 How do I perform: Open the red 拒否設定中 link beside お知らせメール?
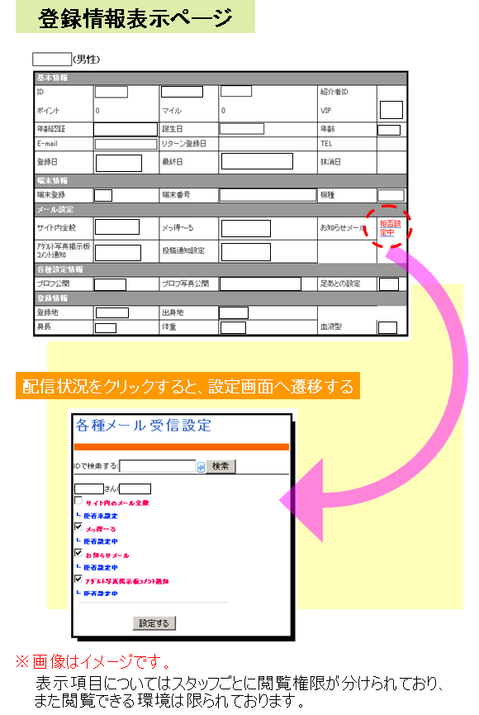tap(390, 228)
